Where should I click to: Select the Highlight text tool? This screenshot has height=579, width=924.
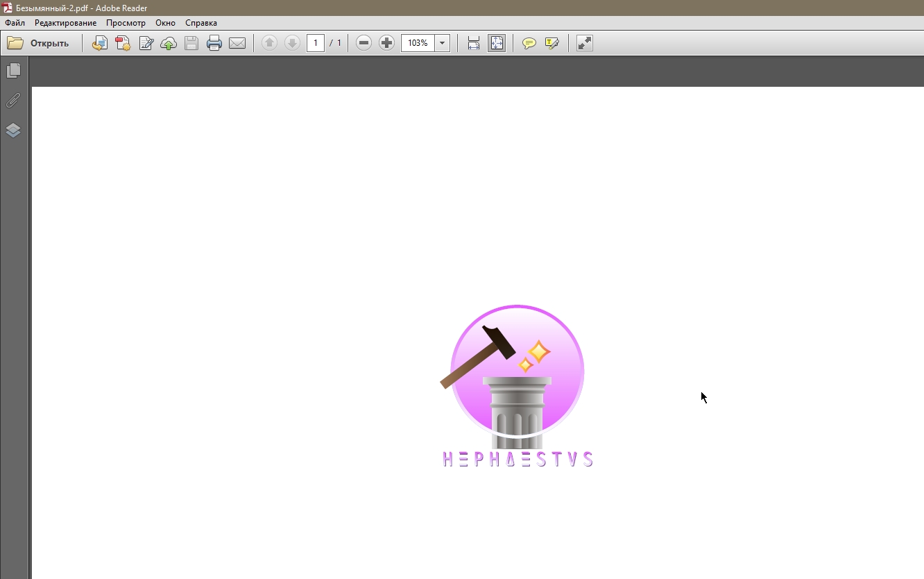point(552,43)
